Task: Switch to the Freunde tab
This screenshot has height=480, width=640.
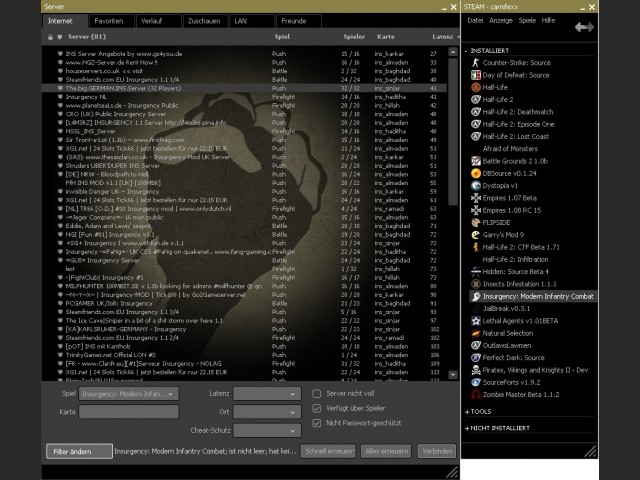Action: [x=299, y=21]
